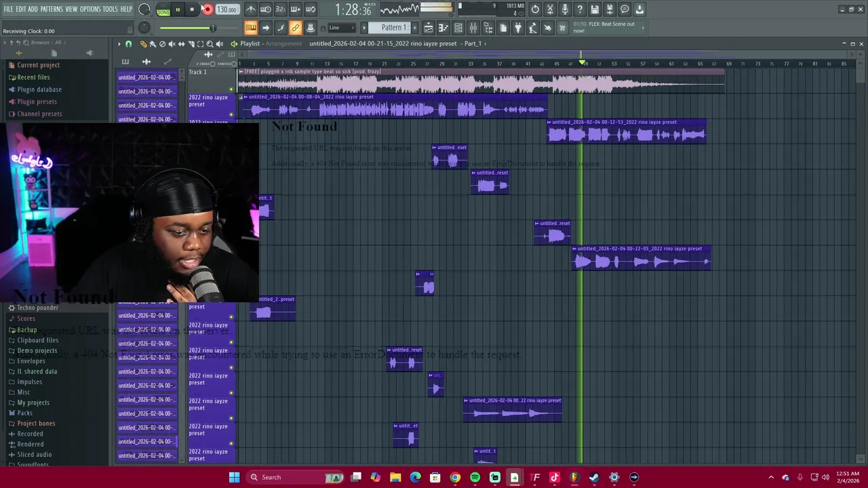Open the FILE menu

9,9
